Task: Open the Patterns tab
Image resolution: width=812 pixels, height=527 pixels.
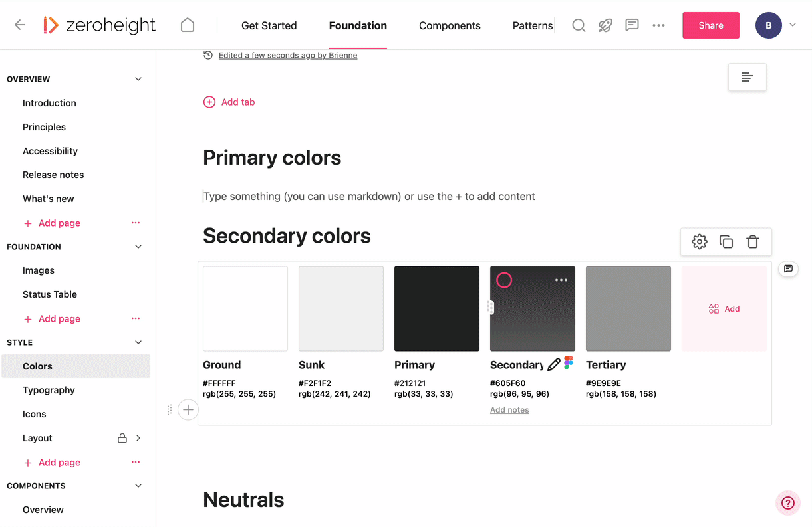Action: pos(533,25)
